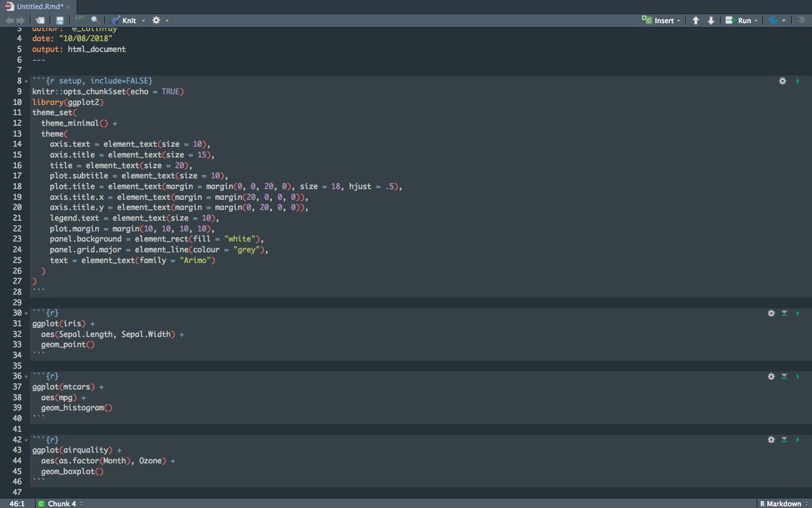Click the family = "Arimo" text line
The height and width of the screenshot is (508, 812).
click(133, 260)
